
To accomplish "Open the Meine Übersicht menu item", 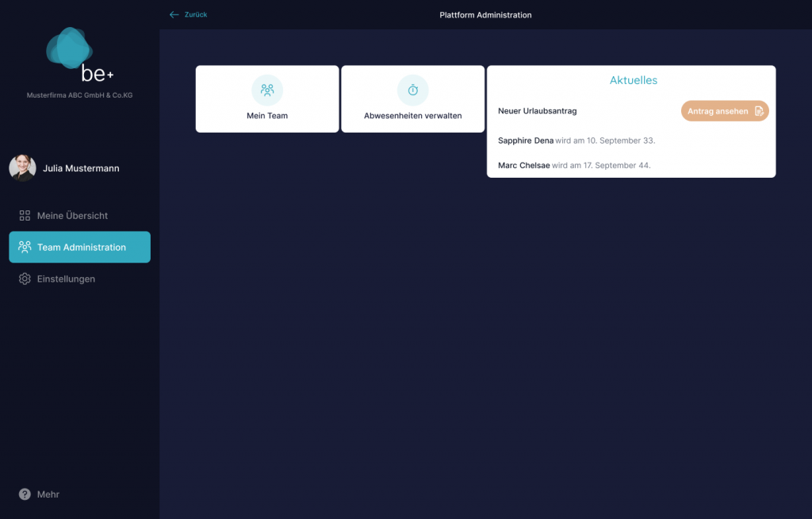I will coord(72,216).
